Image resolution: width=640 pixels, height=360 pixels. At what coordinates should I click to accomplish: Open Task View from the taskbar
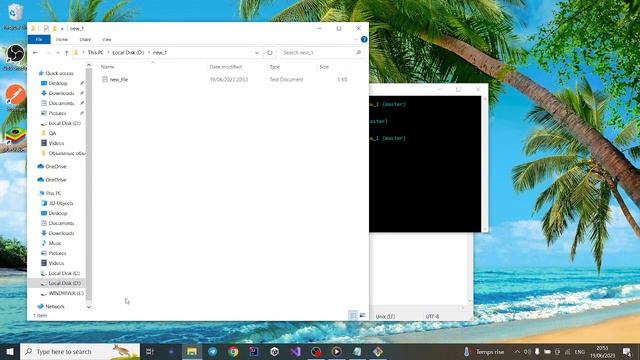pyautogui.click(x=150, y=351)
